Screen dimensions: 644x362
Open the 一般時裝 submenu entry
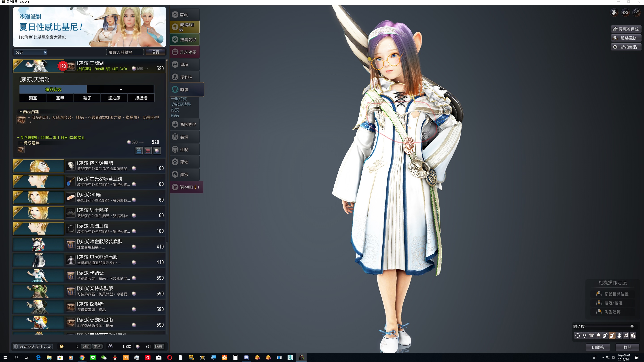179,99
